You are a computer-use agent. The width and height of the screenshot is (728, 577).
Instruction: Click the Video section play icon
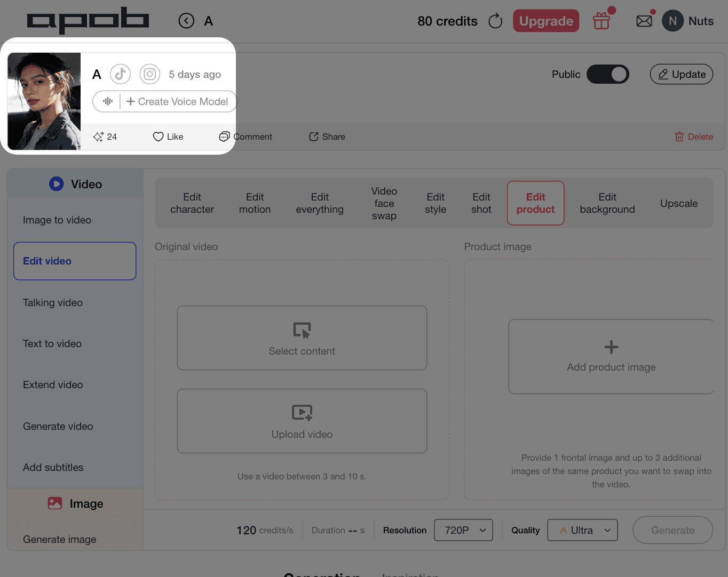tap(56, 184)
